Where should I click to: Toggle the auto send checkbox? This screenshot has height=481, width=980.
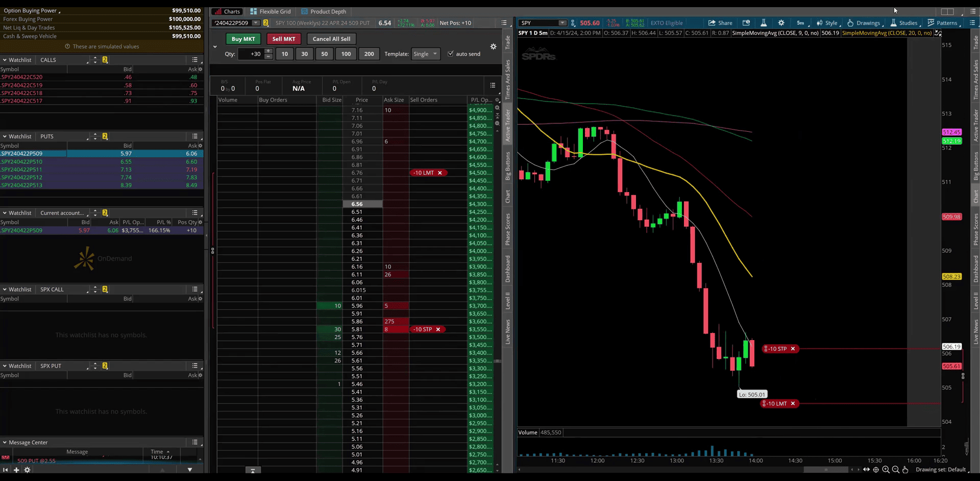(451, 54)
